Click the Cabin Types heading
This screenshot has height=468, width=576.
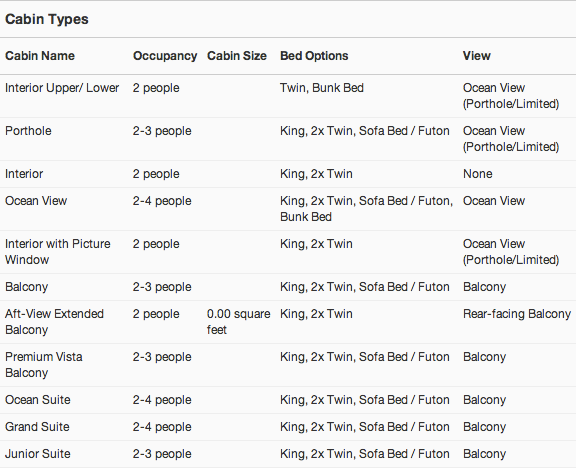(47, 19)
